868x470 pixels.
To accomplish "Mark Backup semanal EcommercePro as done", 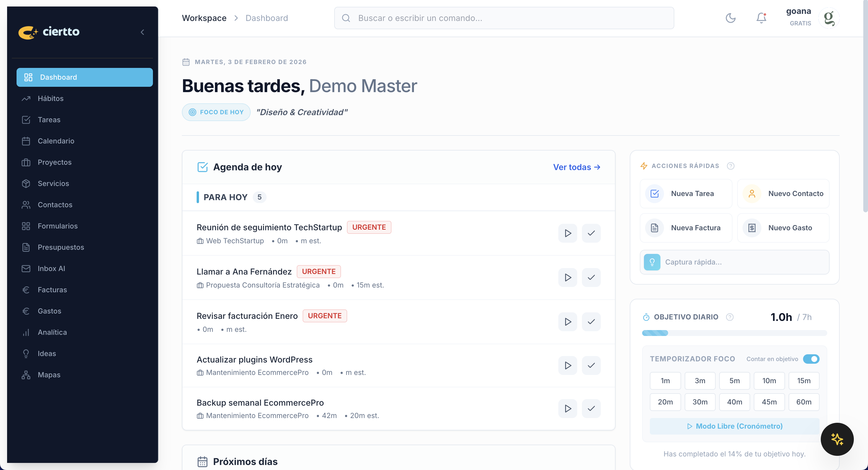I will click(591, 409).
